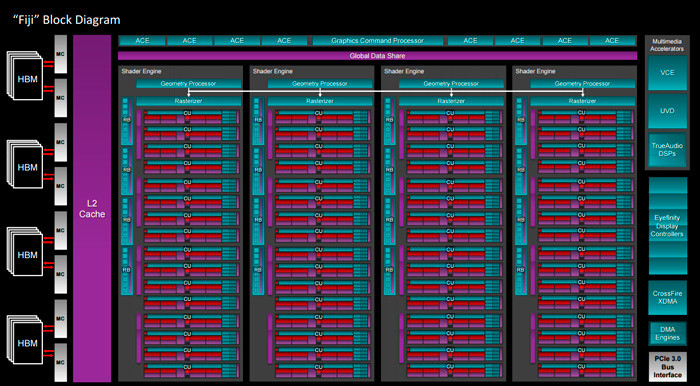Select the PCIe 3.0 Bus Interface block
This screenshot has width=700, height=386.
[667, 366]
